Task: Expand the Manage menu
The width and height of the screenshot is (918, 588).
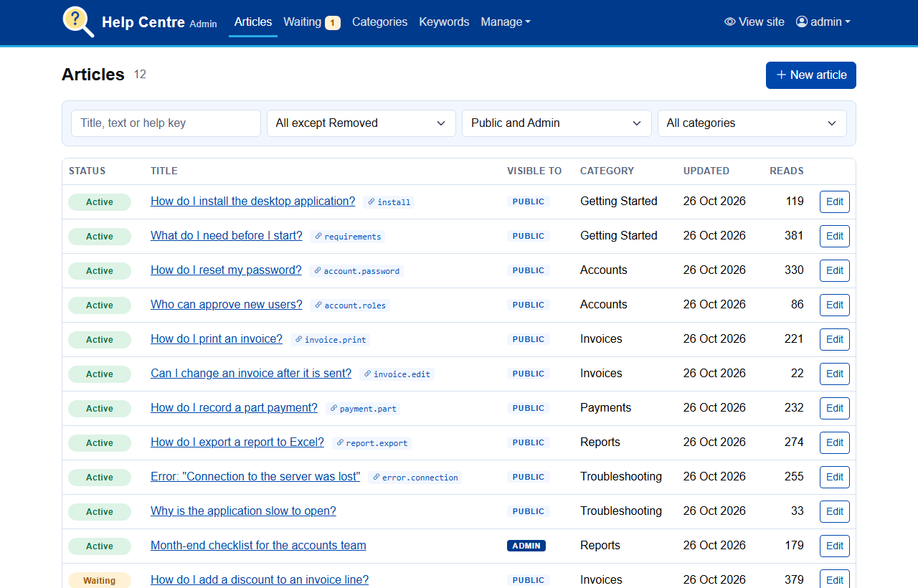Action: 506,22
